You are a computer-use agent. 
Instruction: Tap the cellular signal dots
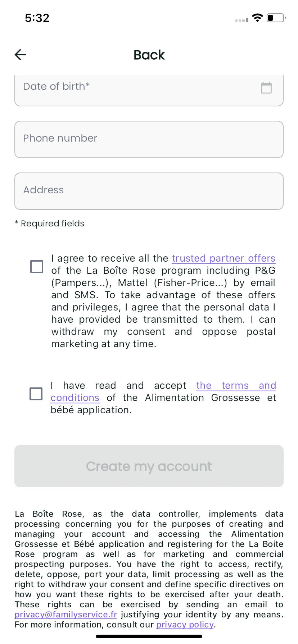coord(241,20)
